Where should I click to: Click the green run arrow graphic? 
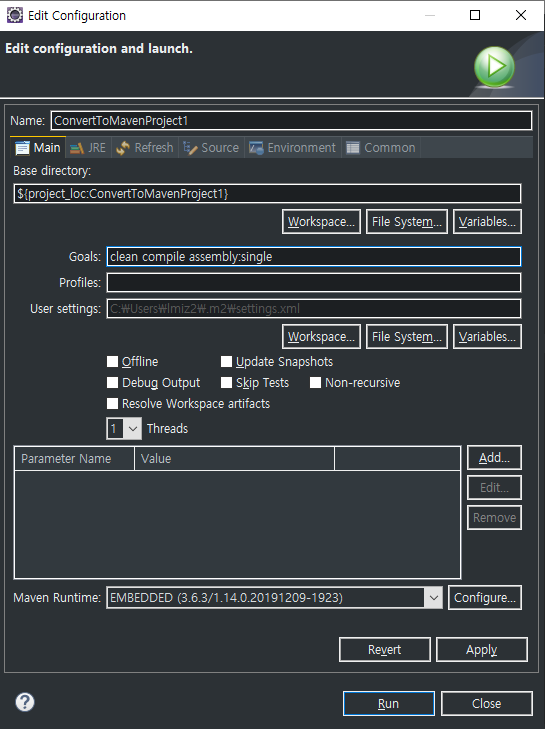(494, 67)
